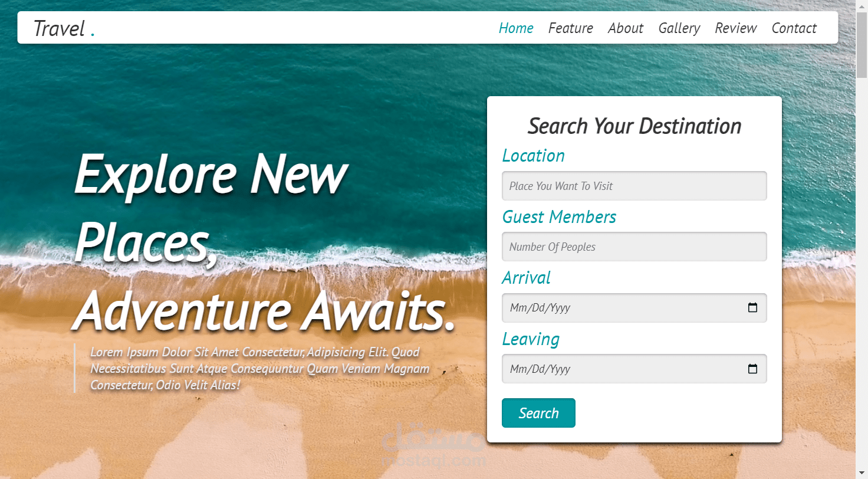Navigate to the About section link
Screen dimensions: 868x479
coord(626,28)
